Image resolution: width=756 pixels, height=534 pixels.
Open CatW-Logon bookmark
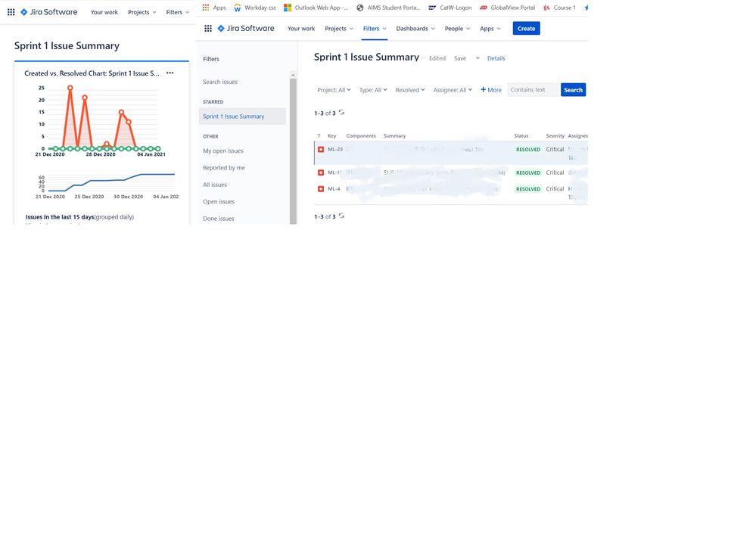pyautogui.click(x=450, y=8)
